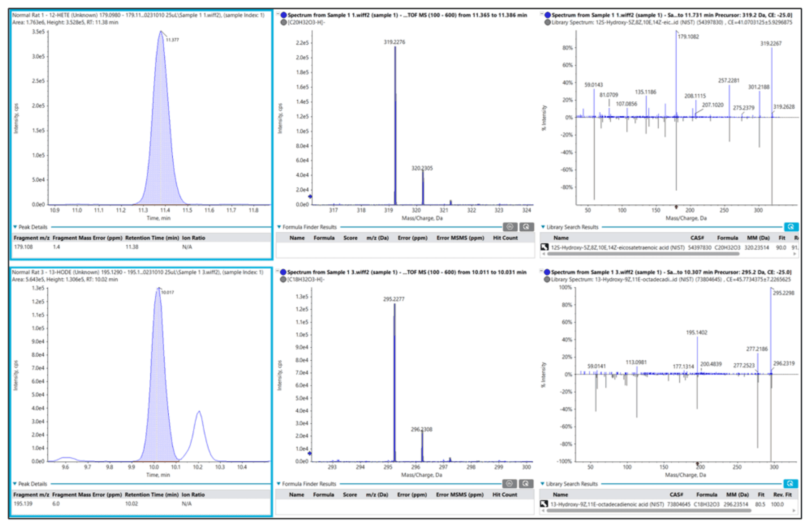
Task: Toggle blue dot for Sample 1 1.wiff2 TOF MS spectrum
Action: [283, 15]
